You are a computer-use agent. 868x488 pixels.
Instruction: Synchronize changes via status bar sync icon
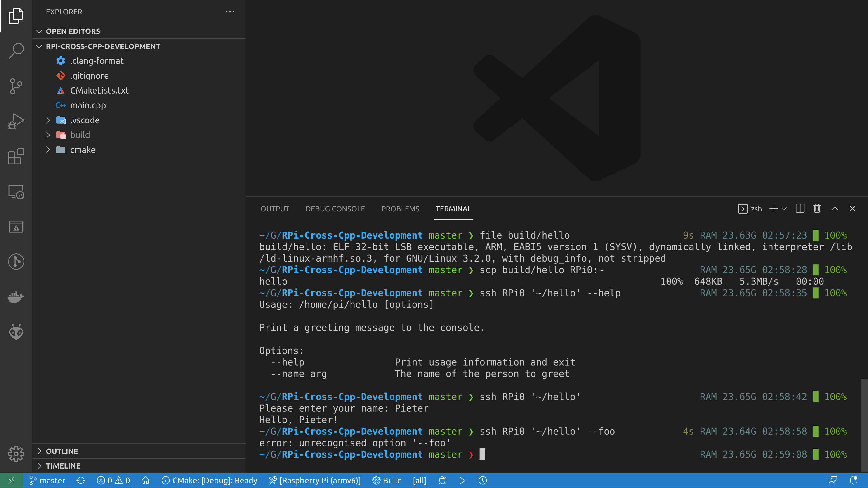tap(81, 480)
